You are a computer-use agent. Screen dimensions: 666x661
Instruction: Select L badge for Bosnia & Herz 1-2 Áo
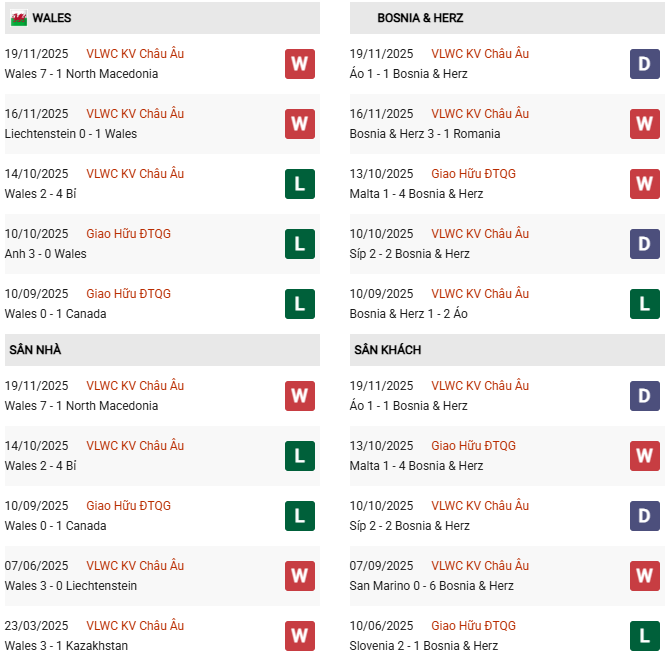point(644,304)
